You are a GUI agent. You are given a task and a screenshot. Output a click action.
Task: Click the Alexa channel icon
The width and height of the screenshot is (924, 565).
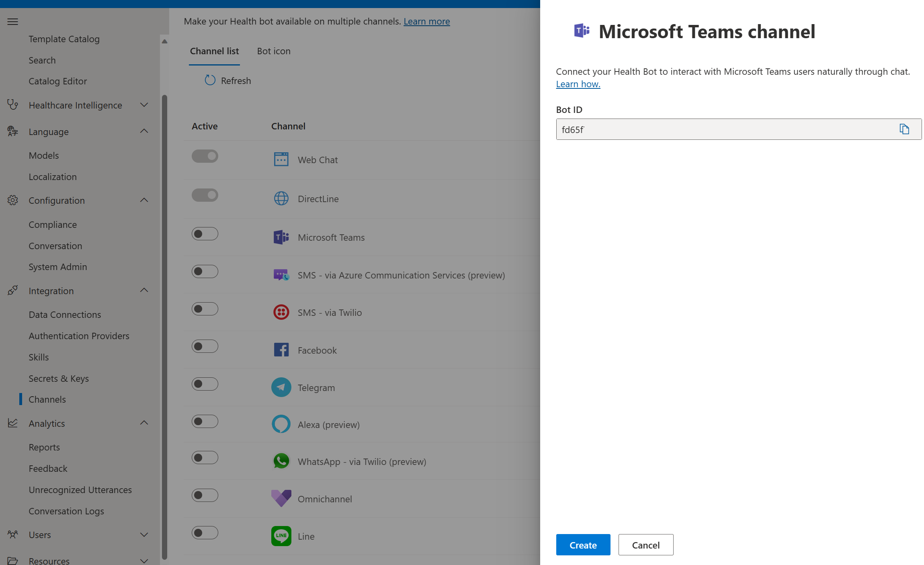[x=281, y=424]
